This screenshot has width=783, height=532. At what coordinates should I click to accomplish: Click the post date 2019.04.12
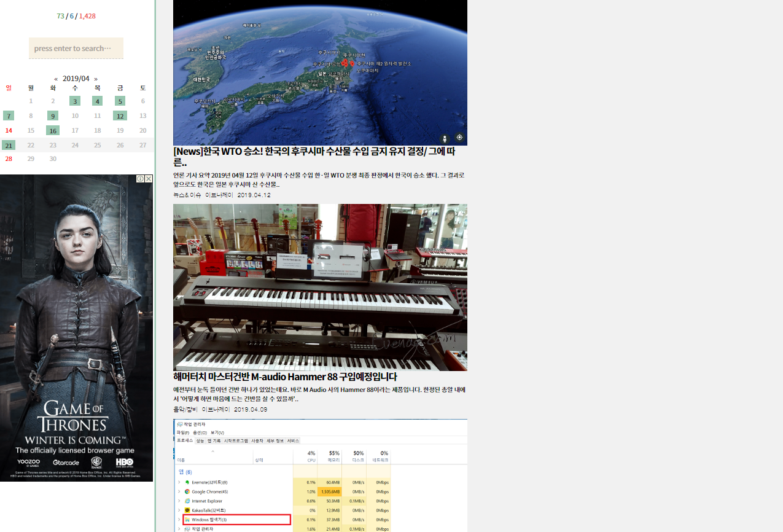click(254, 195)
